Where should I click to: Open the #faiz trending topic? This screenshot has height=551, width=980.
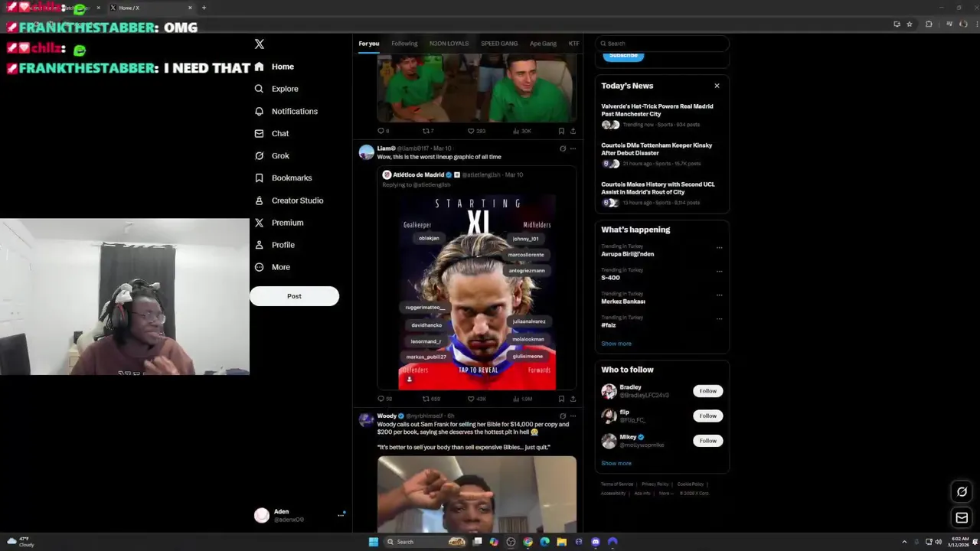click(x=609, y=325)
